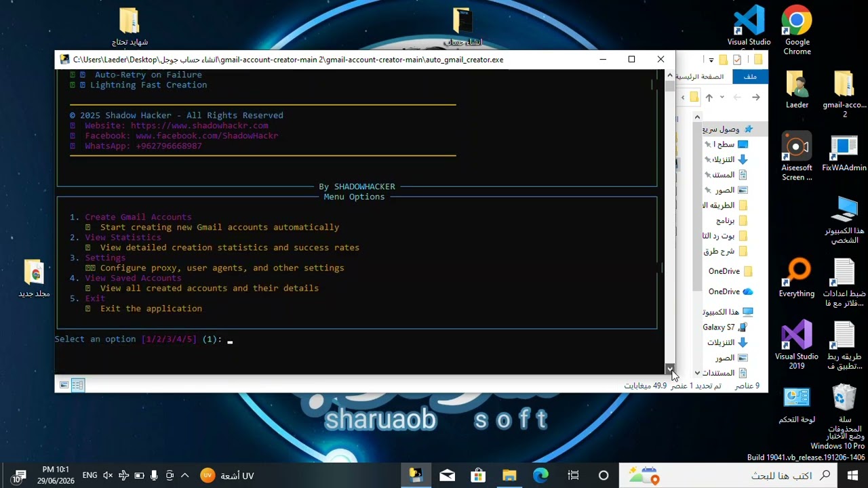868x488 pixels.
Task: Click the console Website URL www.shadowhackr.com text
Action: (x=199, y=125)
